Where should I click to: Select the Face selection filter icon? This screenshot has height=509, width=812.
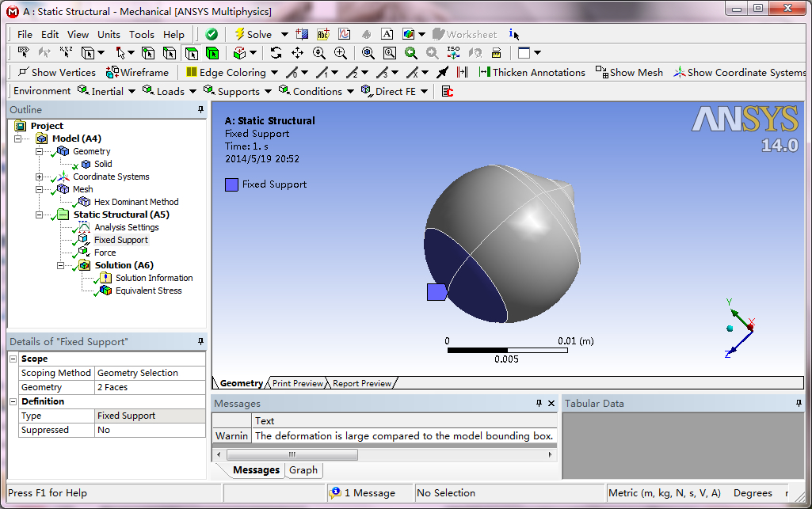pyautogui.click(x=191, y=53)
